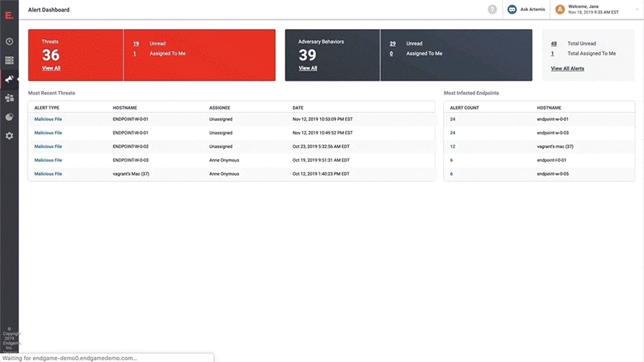644x362 pixels.
Task: Open the endpoints list icon in sidebar
Action: pos(9,61)
